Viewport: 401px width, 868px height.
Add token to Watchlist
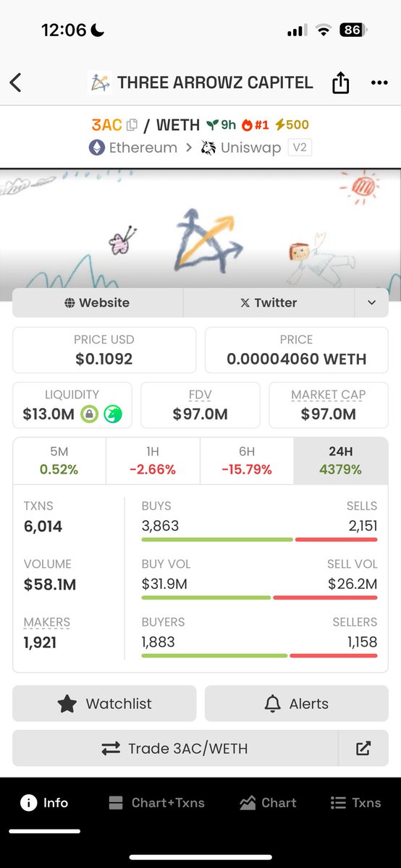click(104, 704)
